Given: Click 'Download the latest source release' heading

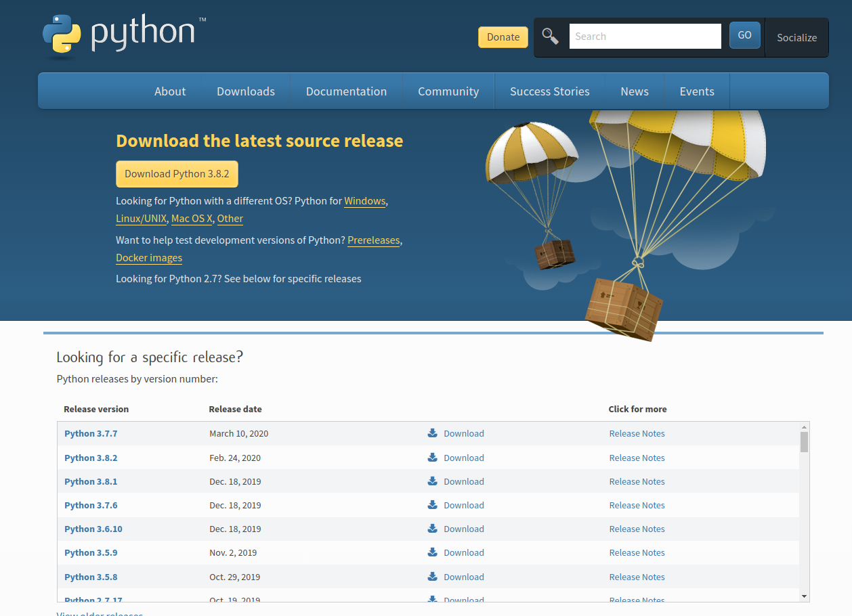Looking at the screenshot, I should [259, 141].
